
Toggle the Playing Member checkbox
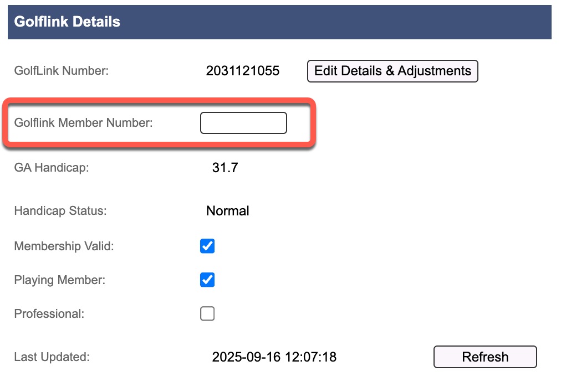[207, 280]
